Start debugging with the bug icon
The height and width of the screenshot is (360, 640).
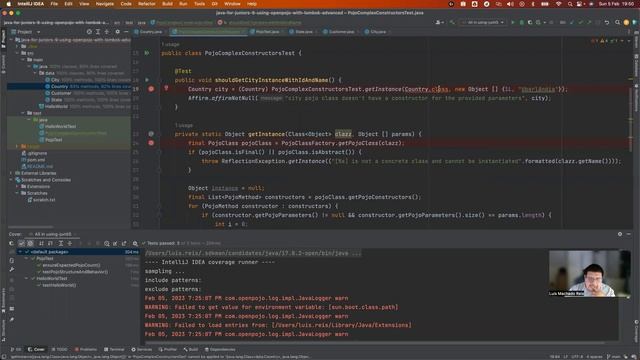pos(522,22)
